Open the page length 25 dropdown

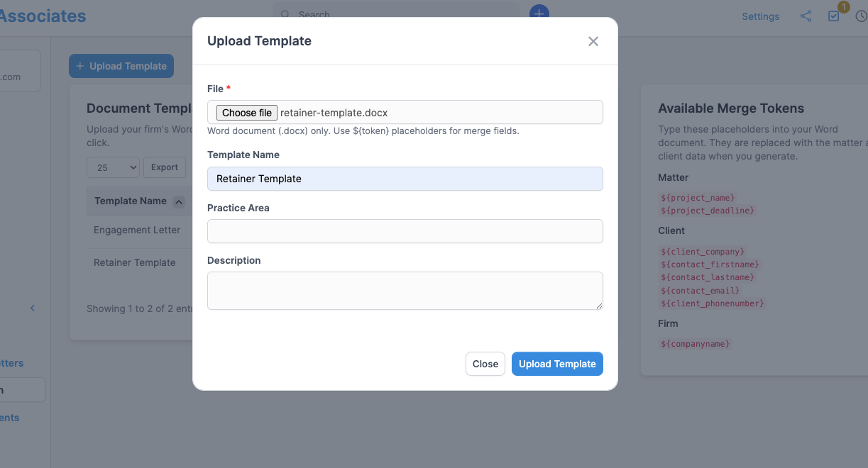click(x=114, y=167)
